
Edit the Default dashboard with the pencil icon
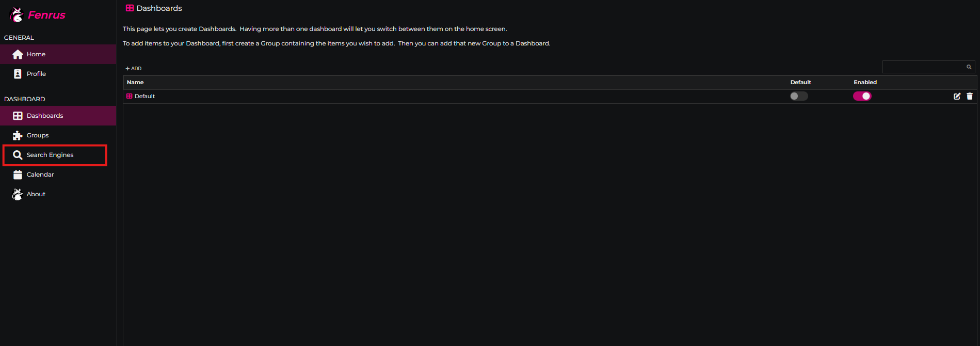pyautogui.click(x=957, y=96)
